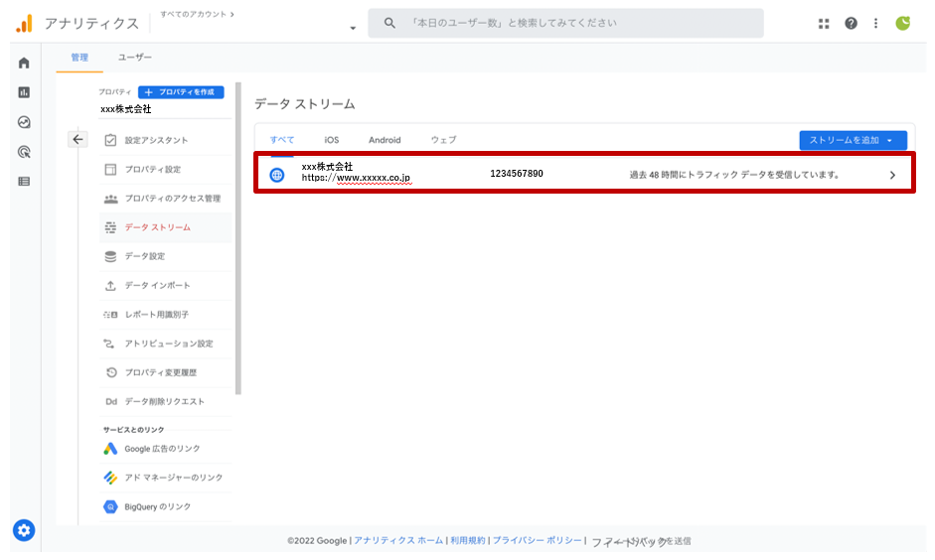
Task: Open Reports bar chart icon in sidebar
Action: pos(24,92)
